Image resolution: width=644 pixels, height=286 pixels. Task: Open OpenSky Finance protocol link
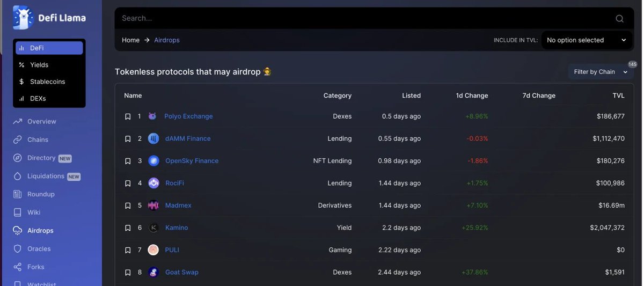pyautogui.click(x=192, y=161)
